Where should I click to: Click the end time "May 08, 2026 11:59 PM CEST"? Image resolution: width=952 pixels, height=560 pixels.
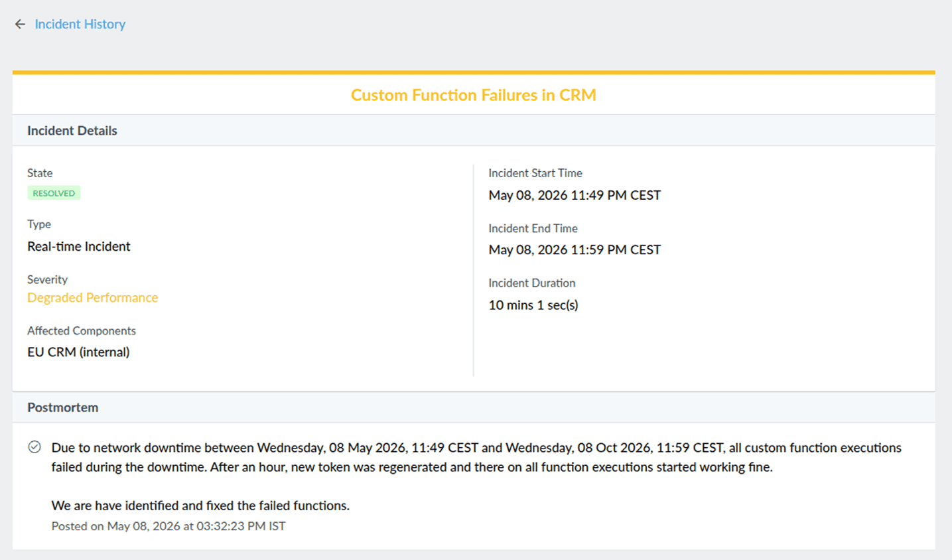[575, 249]
